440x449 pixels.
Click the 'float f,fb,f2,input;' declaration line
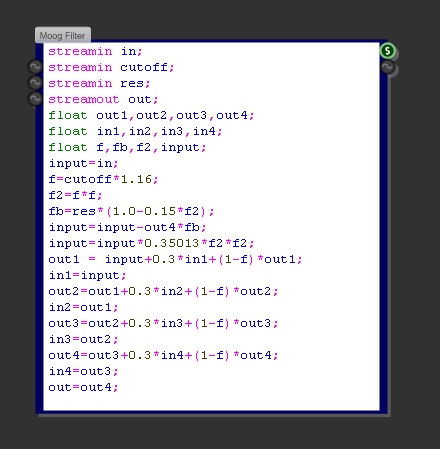coord(127,147)
